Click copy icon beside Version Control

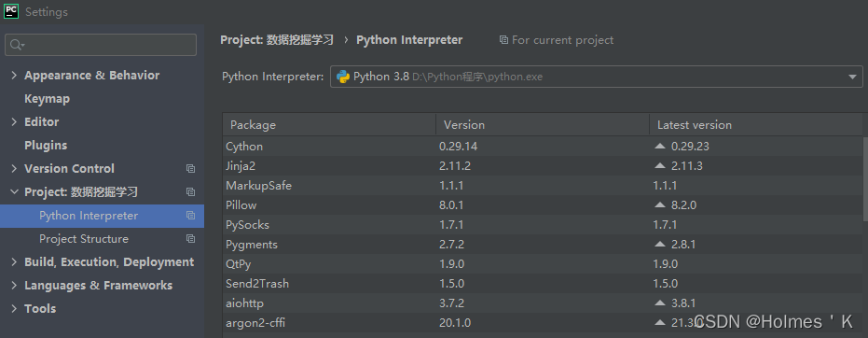click(x=190, y=168)
